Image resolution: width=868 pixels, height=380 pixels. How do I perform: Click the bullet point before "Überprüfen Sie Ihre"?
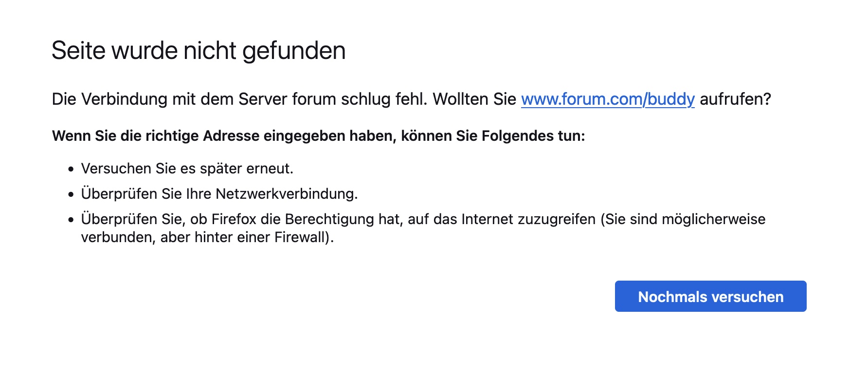click(x=71, y=195)
